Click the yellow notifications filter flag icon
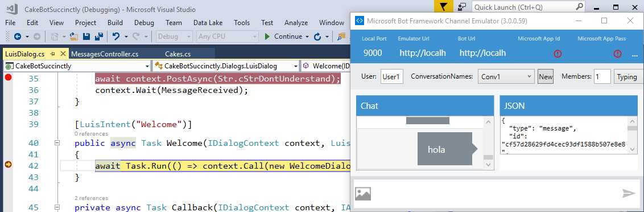The height and width of the screenshot is (212, 644). pos(444,7)
